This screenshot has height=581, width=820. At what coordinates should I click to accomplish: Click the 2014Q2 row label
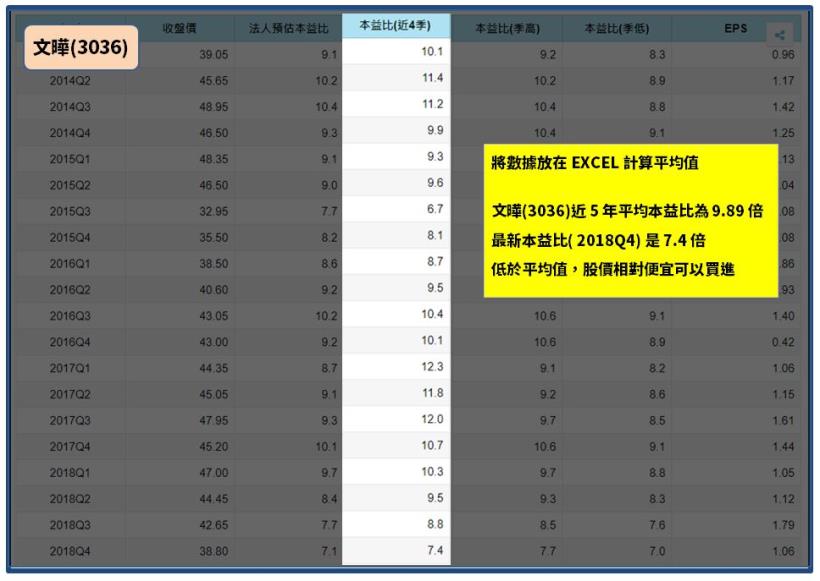click(70, 81)
